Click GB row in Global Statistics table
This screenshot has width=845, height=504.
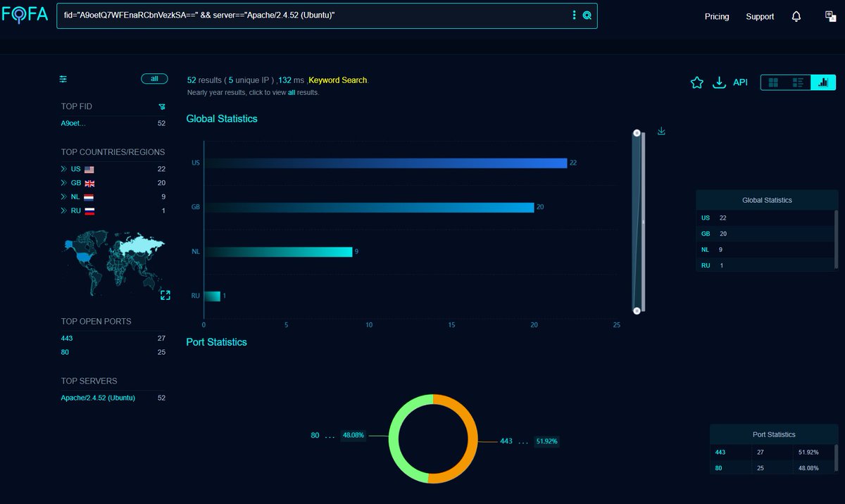tap(765, 234)
